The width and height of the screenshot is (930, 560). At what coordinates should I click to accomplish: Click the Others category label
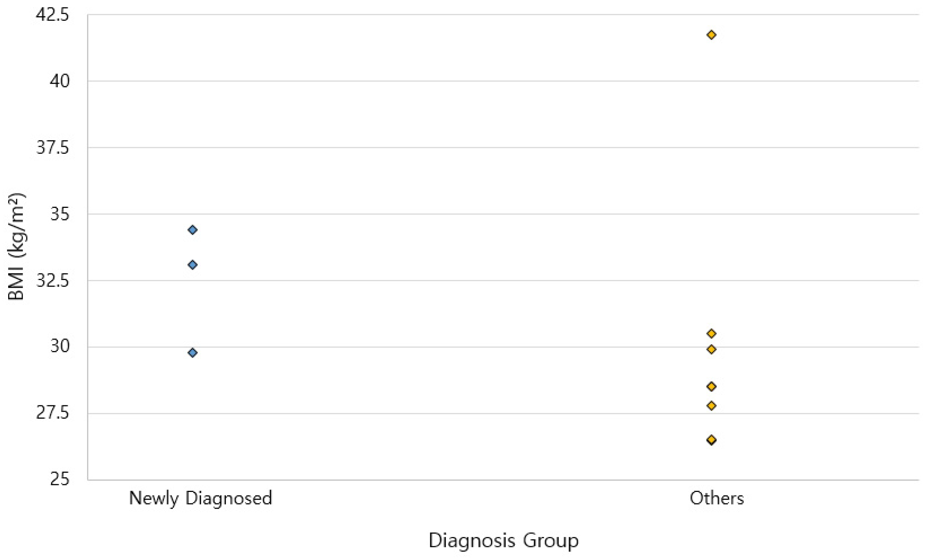(x=717, y=498)
